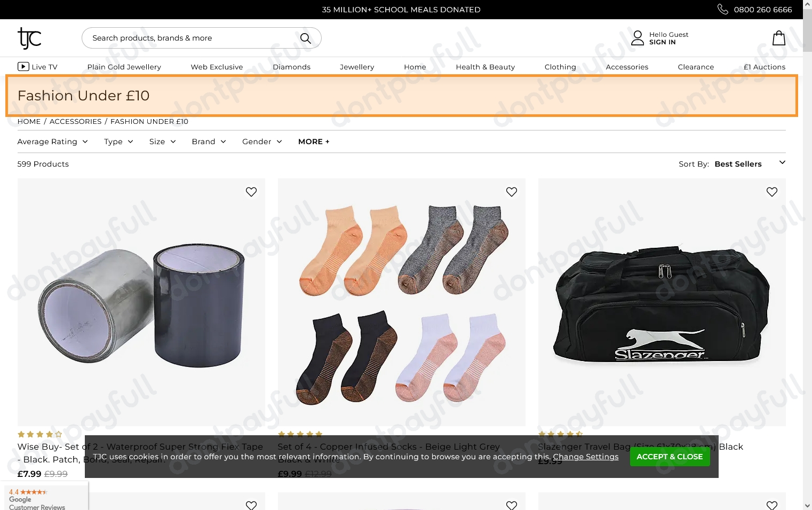Expand the Type filter
812x510 pixels.
(118, 142)
